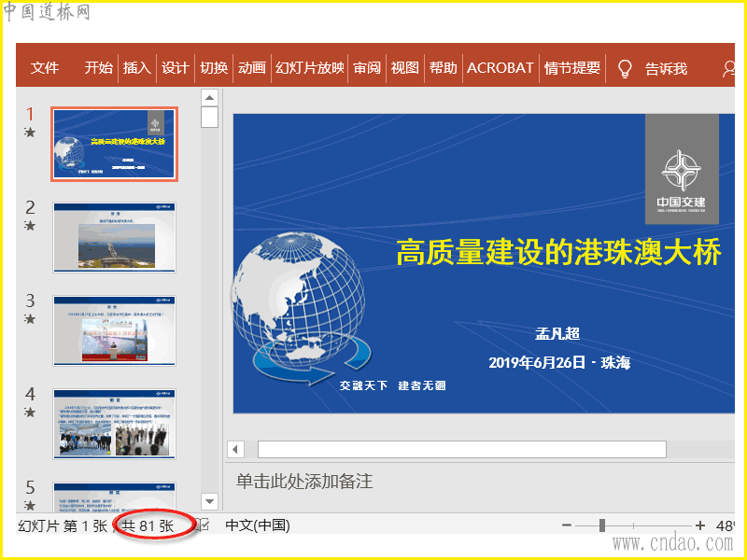The width and height of the screenshot is (747, 560).
Task: Switch to the ACROBAT tab
Action: [x=500, y=68]
